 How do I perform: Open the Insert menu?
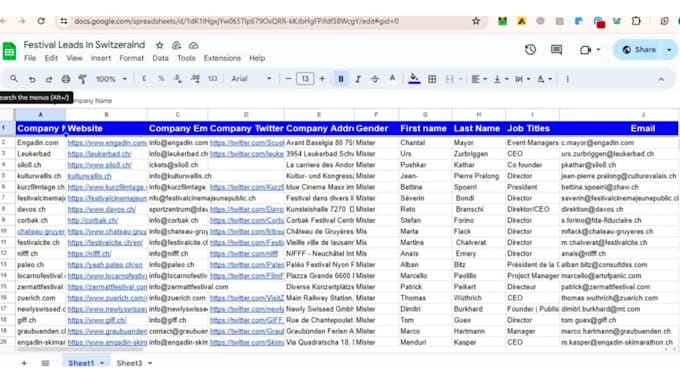[101, 58]
